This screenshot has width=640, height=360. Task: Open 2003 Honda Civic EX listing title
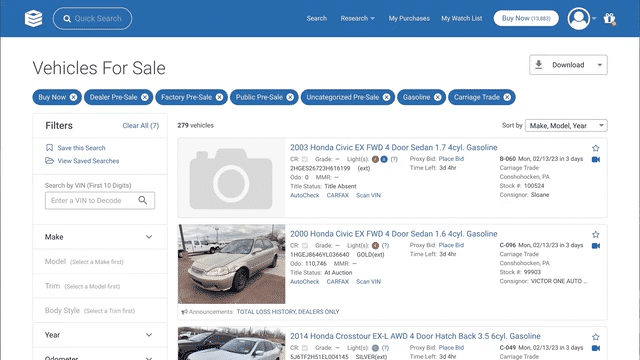[x=393, y=147]
